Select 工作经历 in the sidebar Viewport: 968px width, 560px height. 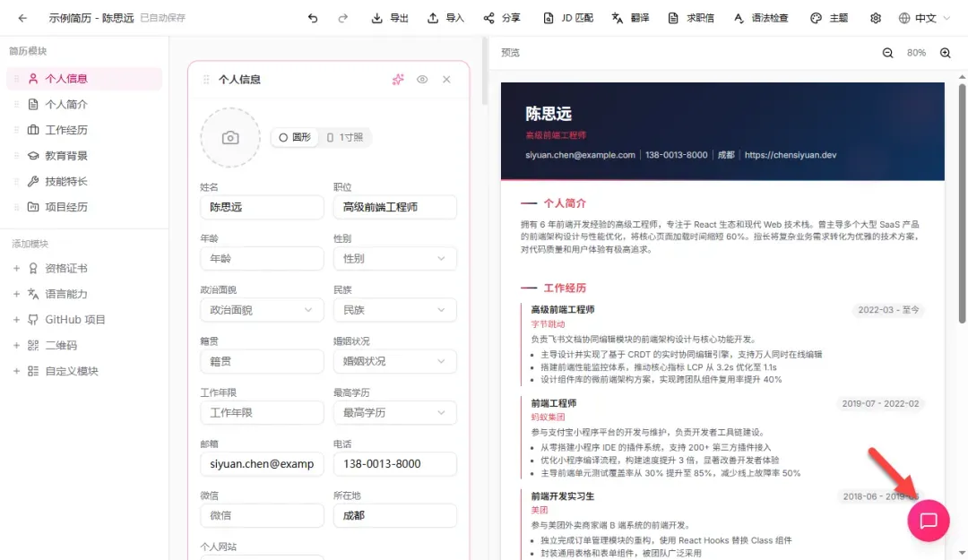pos(66,130)
